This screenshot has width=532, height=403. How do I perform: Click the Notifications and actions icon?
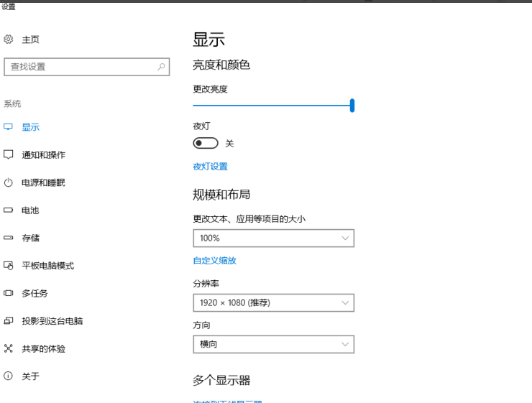pos(9,154)
